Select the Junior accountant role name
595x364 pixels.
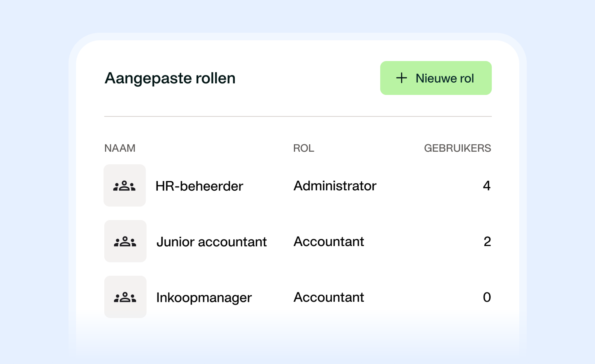(211, 242)
